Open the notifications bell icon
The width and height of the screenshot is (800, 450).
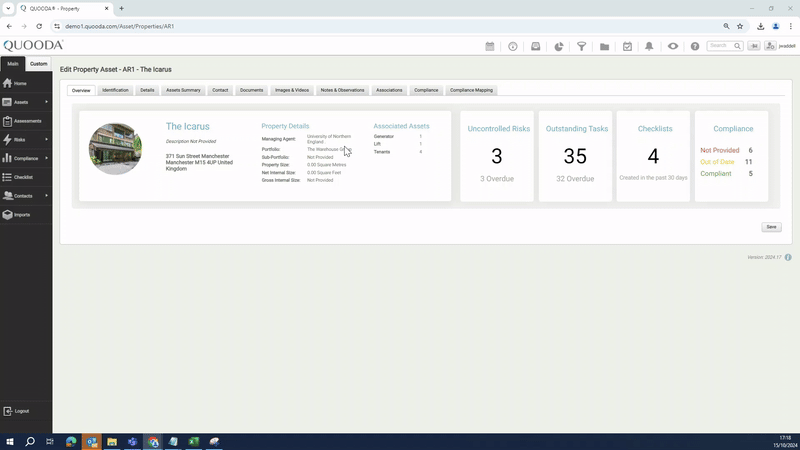649,46
